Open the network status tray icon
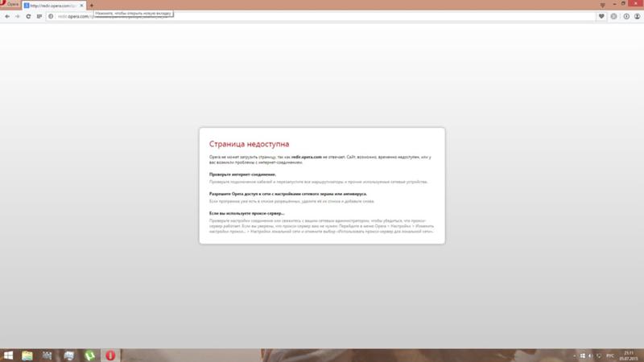 599,356
